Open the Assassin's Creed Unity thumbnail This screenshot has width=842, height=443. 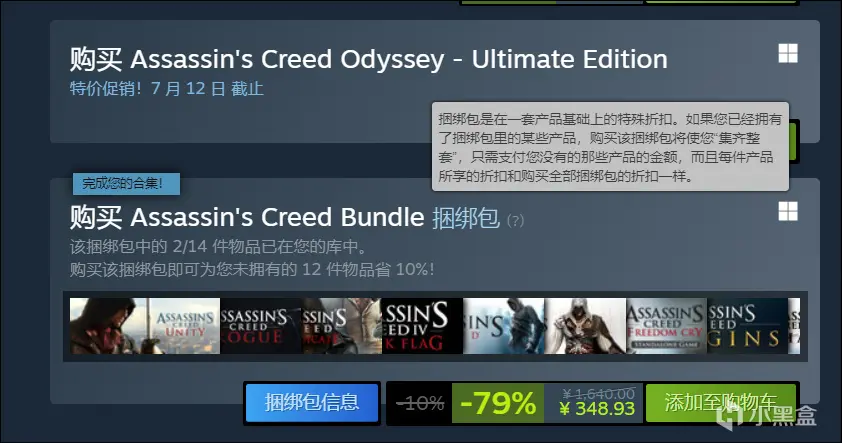point(144,326)
